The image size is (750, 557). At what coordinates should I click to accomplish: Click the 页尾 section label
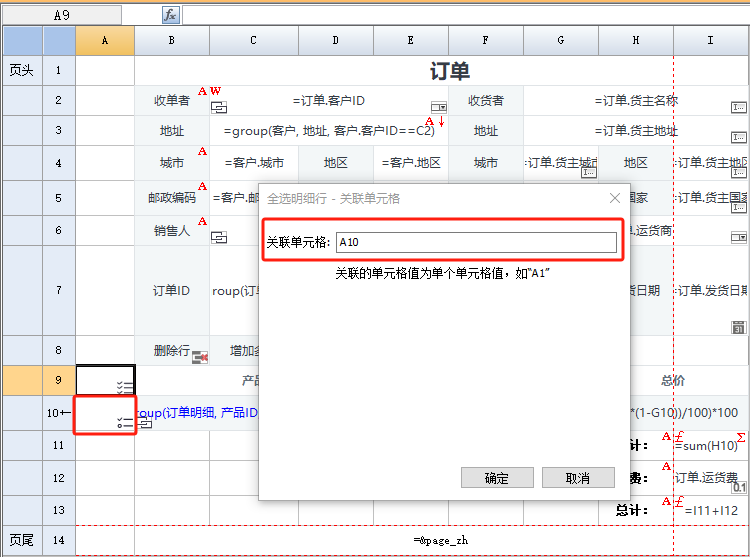[21, 540]
